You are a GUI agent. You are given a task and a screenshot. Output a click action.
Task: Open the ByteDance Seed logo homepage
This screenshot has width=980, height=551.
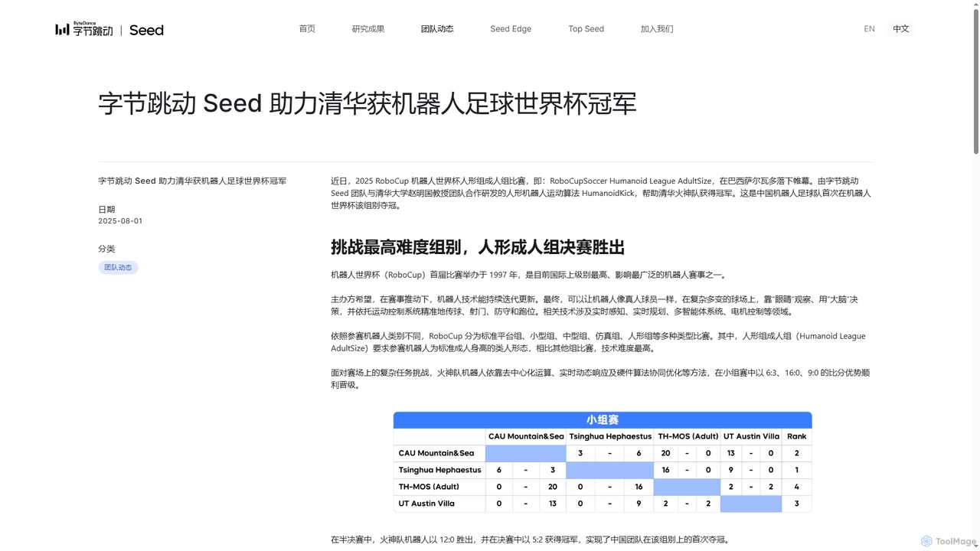109,29
